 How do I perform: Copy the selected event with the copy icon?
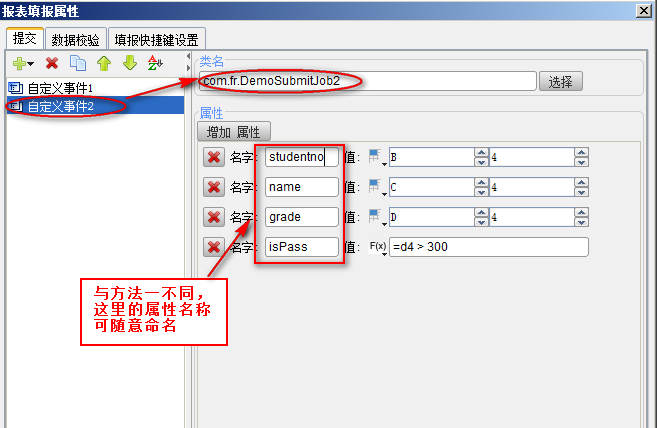click(78, 63)
